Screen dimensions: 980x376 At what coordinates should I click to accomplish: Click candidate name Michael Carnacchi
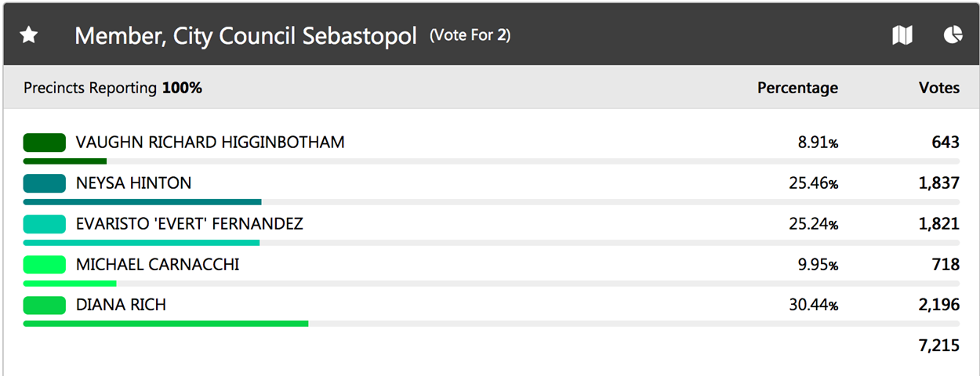pyautogui.click(x=158, y=265)
